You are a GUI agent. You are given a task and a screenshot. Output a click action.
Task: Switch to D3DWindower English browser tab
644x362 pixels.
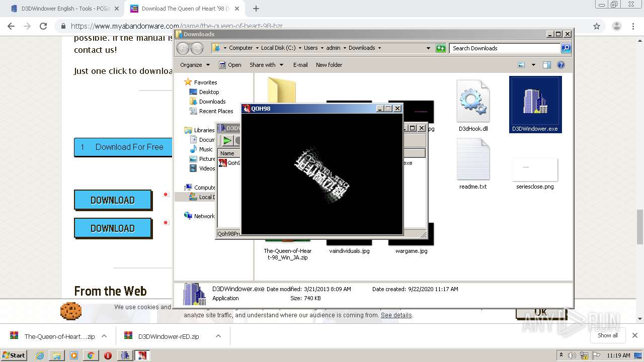pos(64,9)
